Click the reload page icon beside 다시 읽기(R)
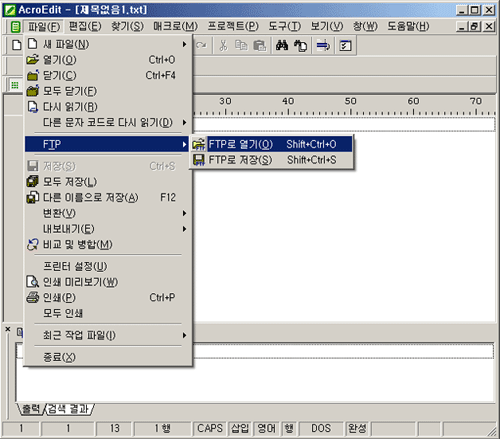Screen dimensions: 500x439 [33, 107]
